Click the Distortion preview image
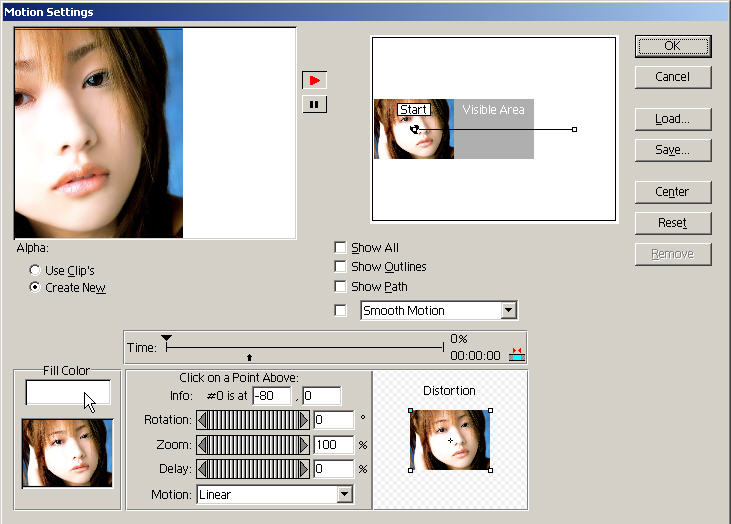731x524 pixels. (450, 440)
